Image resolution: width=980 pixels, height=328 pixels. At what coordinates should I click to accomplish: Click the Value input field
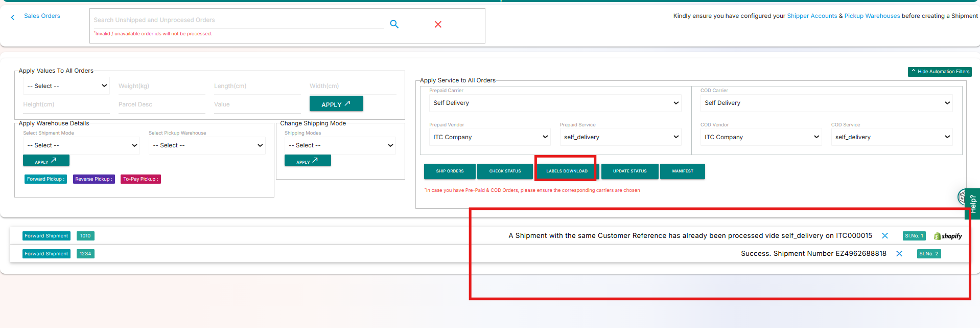[257, 105]
